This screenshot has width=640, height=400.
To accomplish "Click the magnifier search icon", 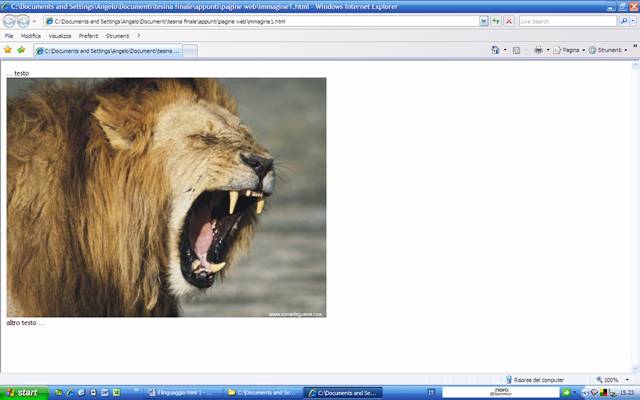I will 624,21.
